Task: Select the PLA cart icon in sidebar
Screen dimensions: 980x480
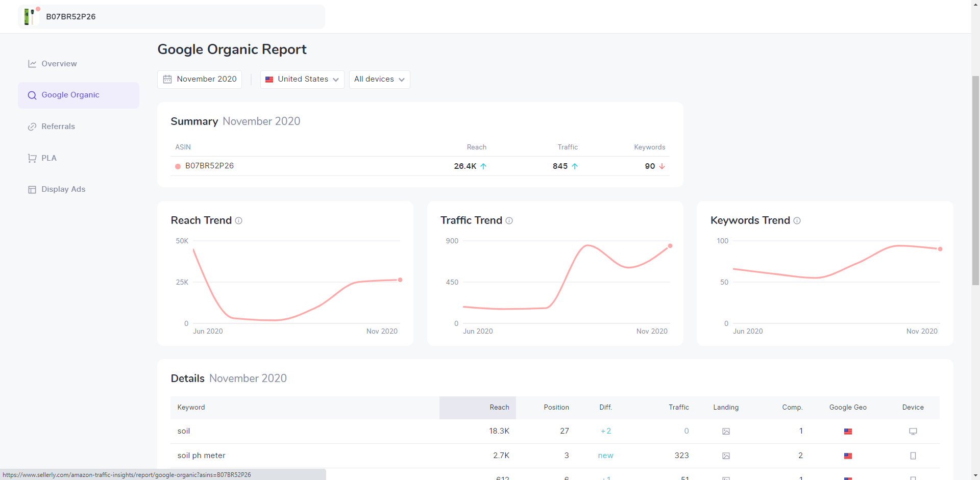Action: click(x=32, y=158)
